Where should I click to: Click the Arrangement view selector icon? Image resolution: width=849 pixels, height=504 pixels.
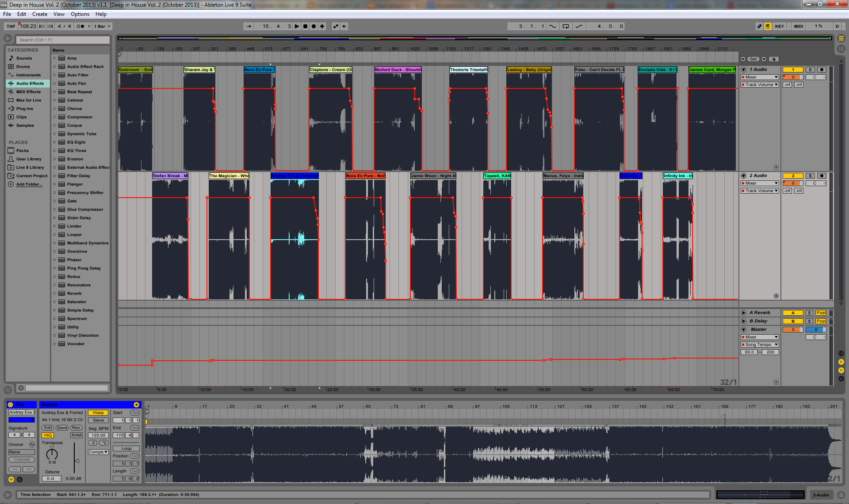tap(841, 38)
